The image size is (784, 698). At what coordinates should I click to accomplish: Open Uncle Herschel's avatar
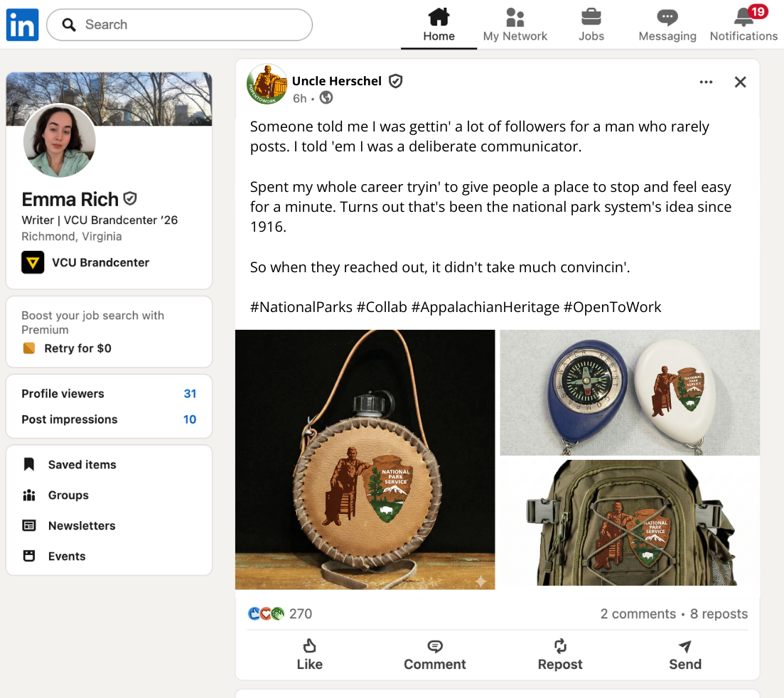[267, 84]
